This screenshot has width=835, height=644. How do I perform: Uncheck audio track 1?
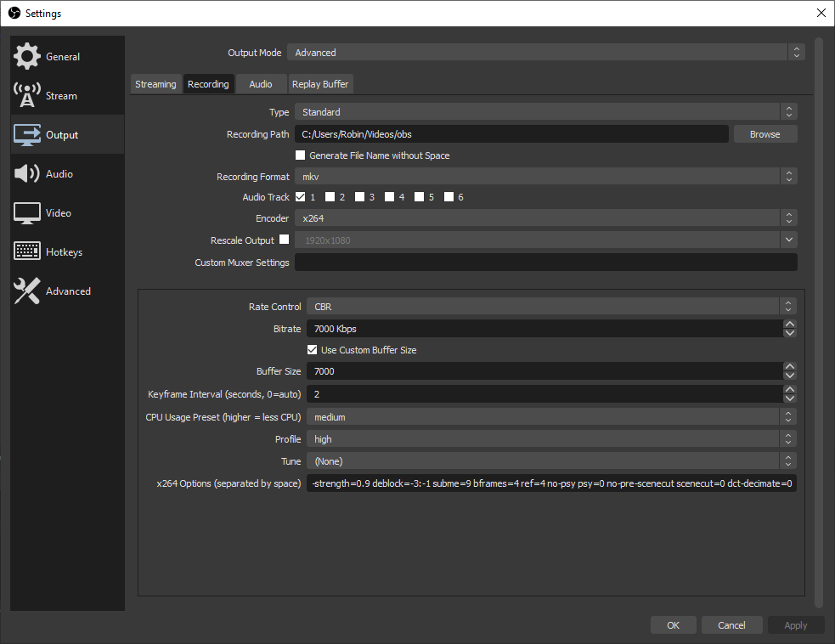point(301,197)
